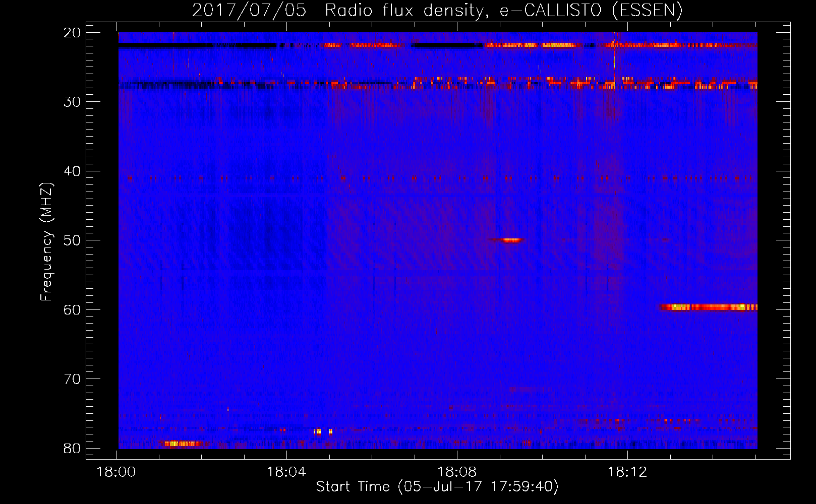This screenshot has width=816, height=504.
Task: Click the 'Start Time (05-Jul-17 17:59:40)' label
Action: (437, 487)
